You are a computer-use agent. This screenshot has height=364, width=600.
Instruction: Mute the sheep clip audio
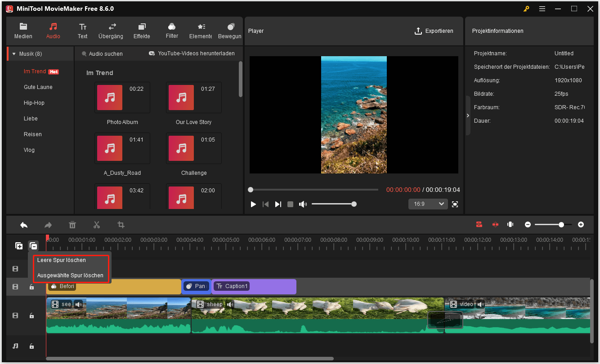tap(230, 304)
